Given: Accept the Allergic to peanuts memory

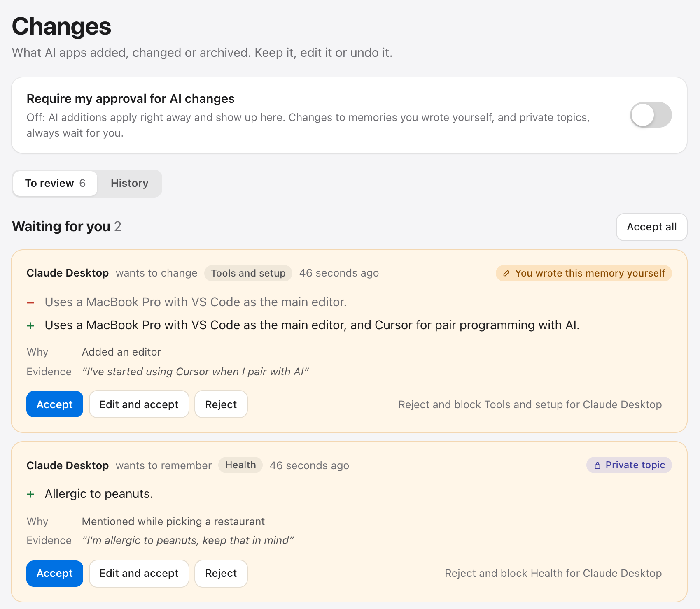Looking at the screenshot, I should 55,573.
